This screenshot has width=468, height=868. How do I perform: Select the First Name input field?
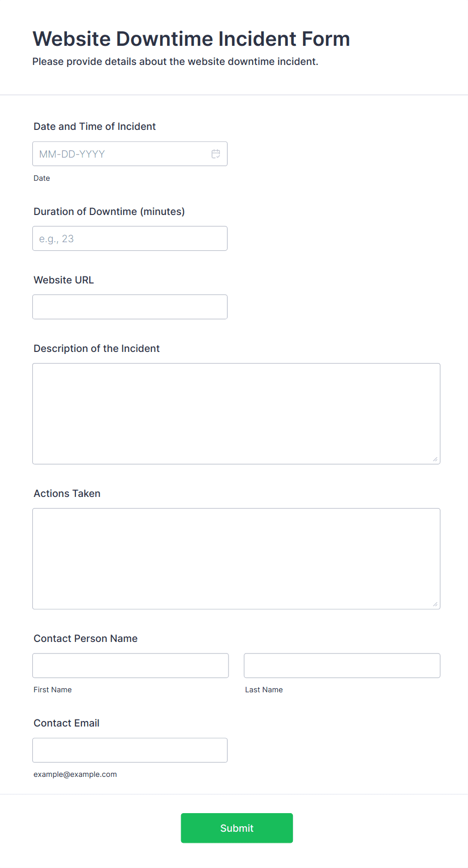[131, 666]
